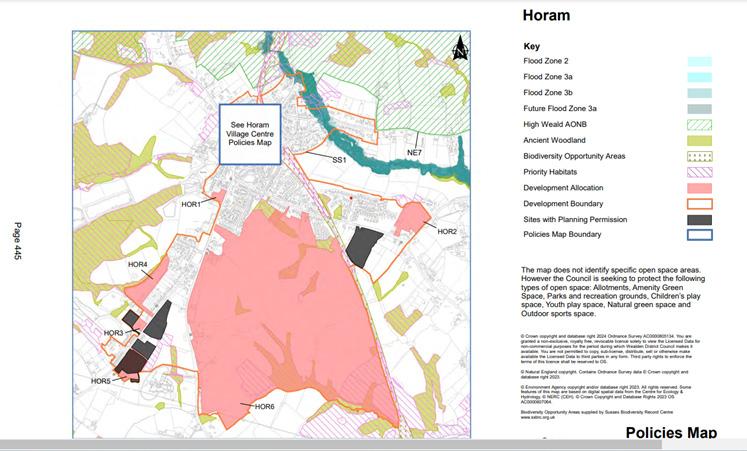
Task: Click the Ancient Woodland legend swatch
Action: pyautogui.click(x=700, y=140)
